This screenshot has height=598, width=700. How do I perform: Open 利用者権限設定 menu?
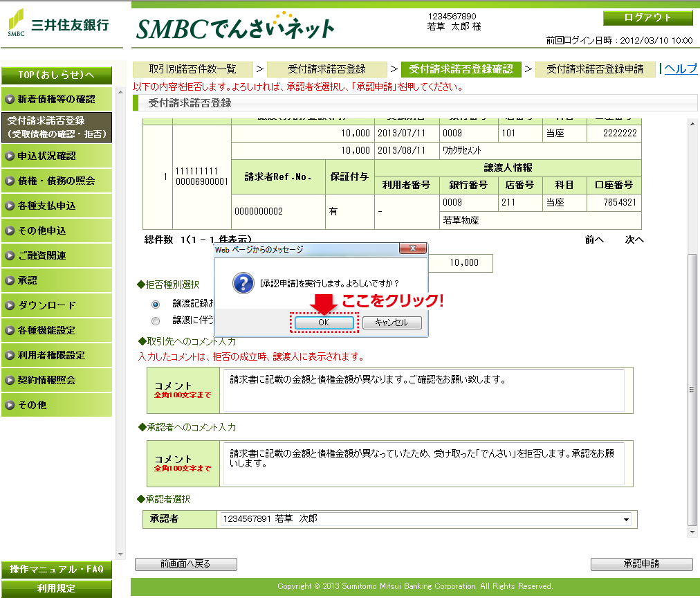[x=57, y=356]
